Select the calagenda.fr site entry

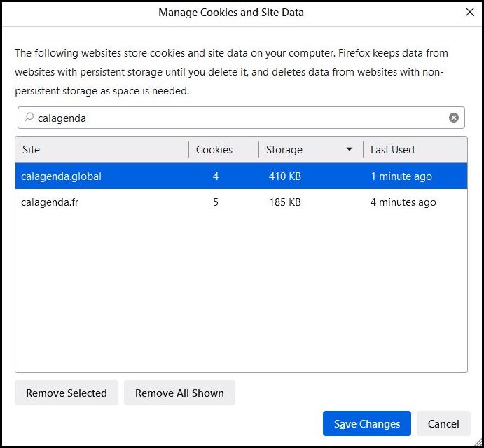pos(49,202)
